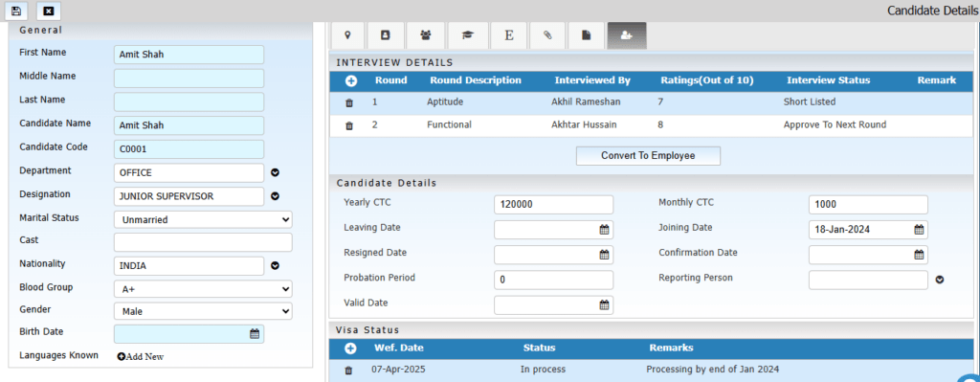Expand the Nationality lookup arrow
The width and height of the screenshot is (980, 382).
click(x=275, y=266)
